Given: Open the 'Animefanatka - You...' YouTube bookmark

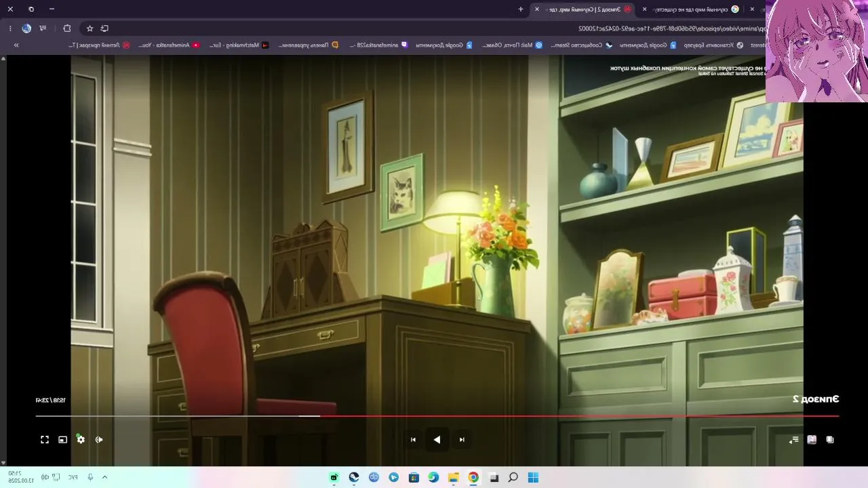Looking at the screenshot, I should pyautogui.click(x=169, y=45).
